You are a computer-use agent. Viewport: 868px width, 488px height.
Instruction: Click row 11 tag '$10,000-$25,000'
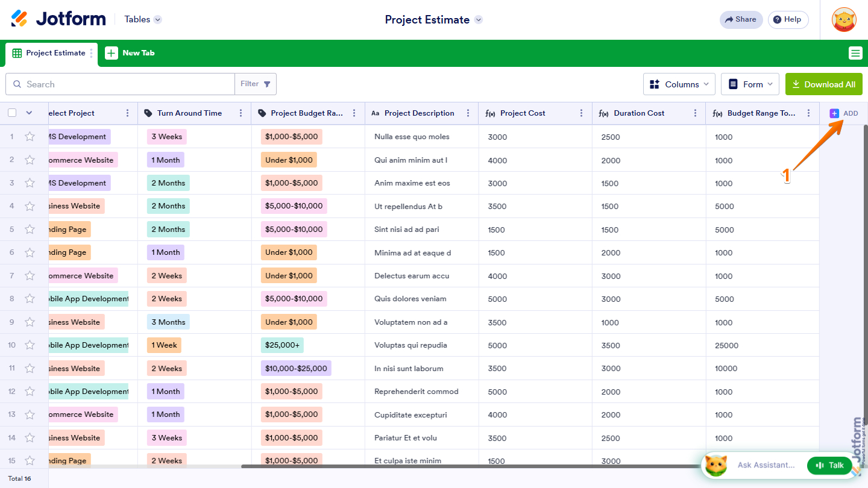coord(296,369)
